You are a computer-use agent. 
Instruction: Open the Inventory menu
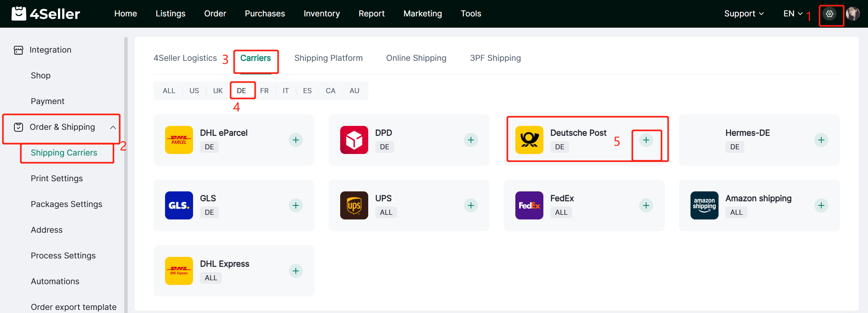322,14
